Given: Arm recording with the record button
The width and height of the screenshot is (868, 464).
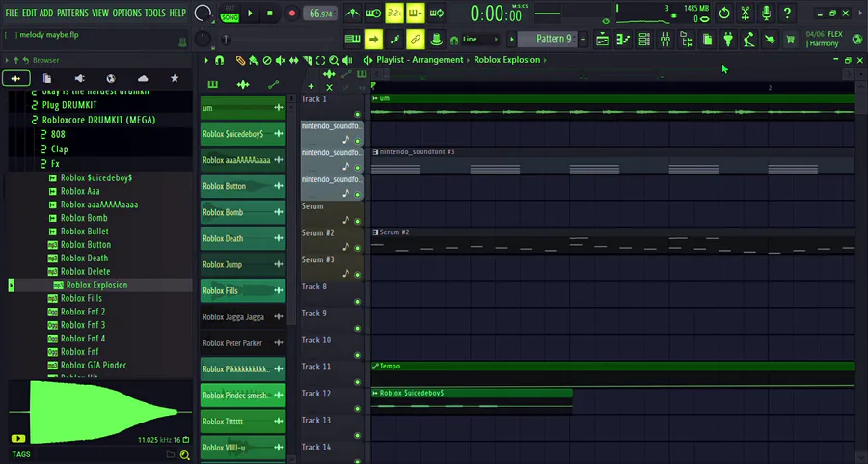Looking at the screenshot, I should click(x=291, y=13).
